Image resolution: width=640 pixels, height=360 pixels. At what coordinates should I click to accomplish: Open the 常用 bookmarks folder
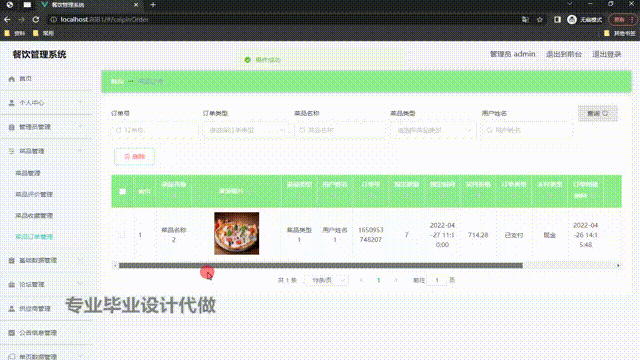tap(44, 33)
